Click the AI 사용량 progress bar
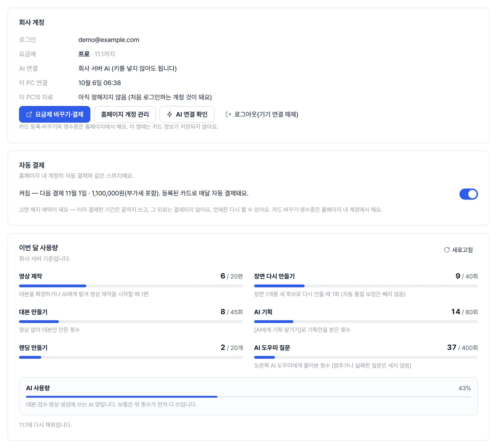 coord(248,397)
